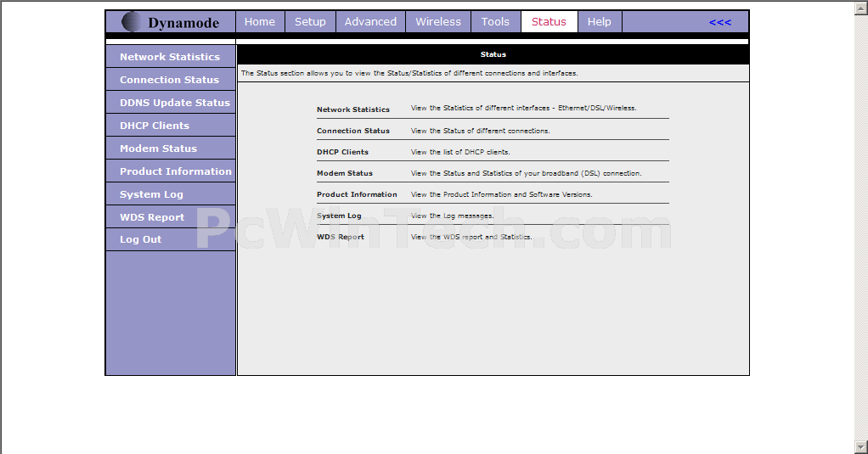Switch to the Advanced tab
The image size is (868, 454).
point(370,21)
